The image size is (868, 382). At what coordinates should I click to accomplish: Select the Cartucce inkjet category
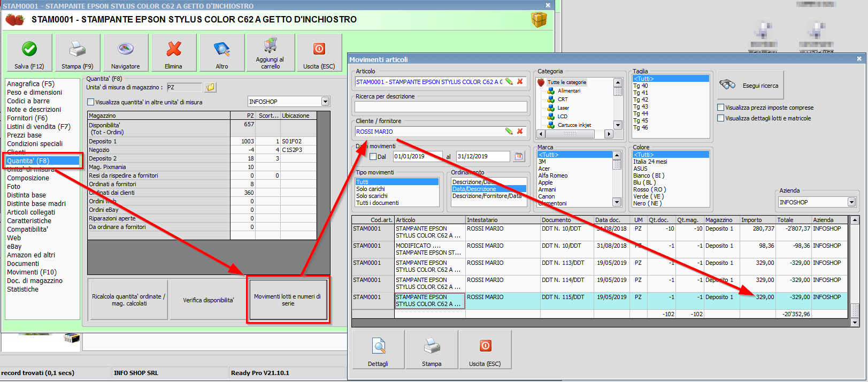click(574, 125)
